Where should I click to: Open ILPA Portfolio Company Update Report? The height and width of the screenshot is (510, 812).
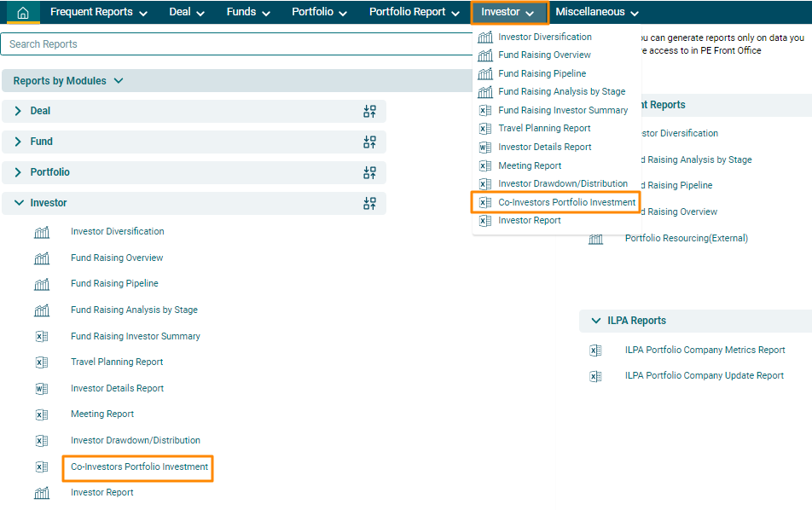(x=704, y=376)
